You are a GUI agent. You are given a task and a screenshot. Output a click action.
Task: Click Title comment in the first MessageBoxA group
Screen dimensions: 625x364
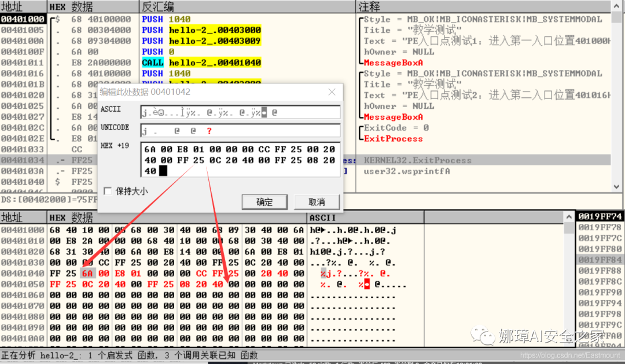coord(413,30)
